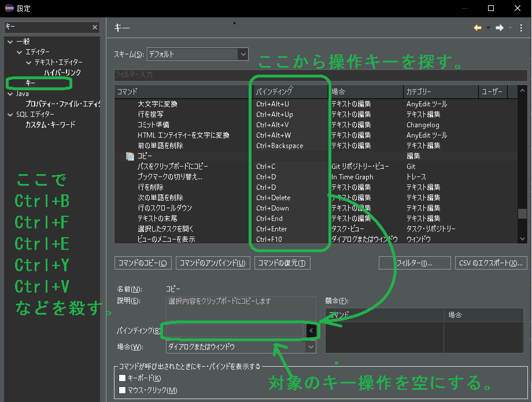
Task: Open the three-dot view menu
Action: tap(521, 28)
